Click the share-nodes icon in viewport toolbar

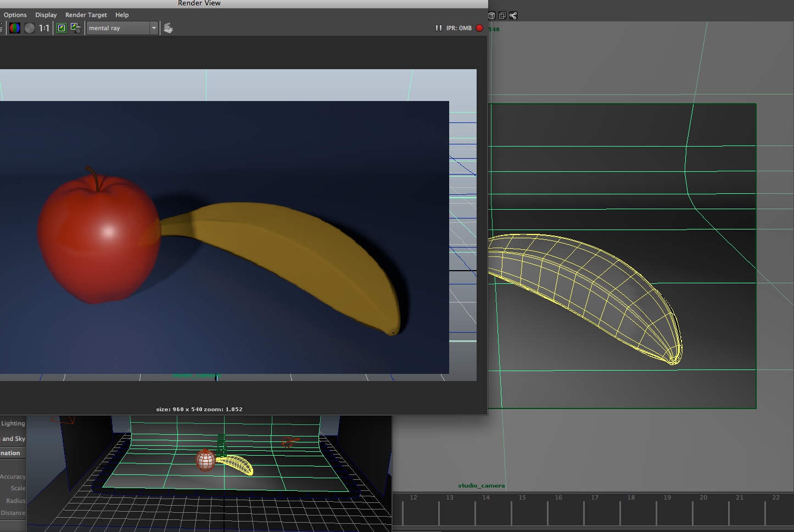click(513, 15)
